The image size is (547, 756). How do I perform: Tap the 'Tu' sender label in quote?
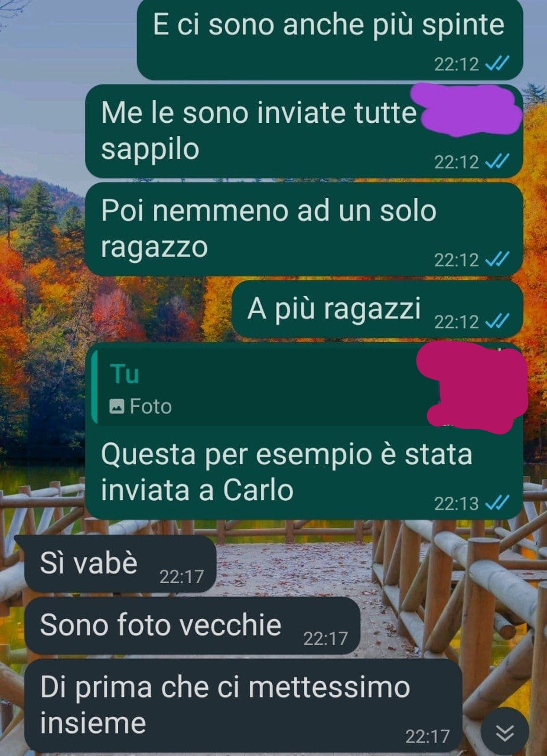coord(124,374)
